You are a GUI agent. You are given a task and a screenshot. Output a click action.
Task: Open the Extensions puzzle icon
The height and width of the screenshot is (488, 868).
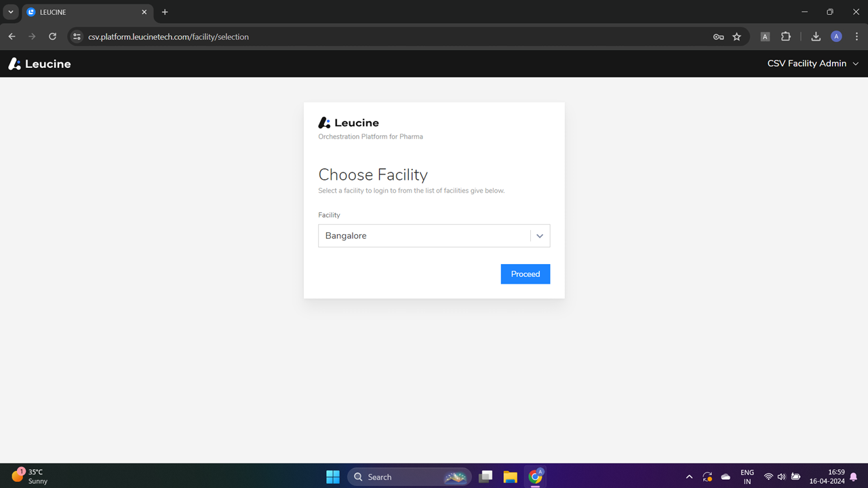tap(786, 37)
